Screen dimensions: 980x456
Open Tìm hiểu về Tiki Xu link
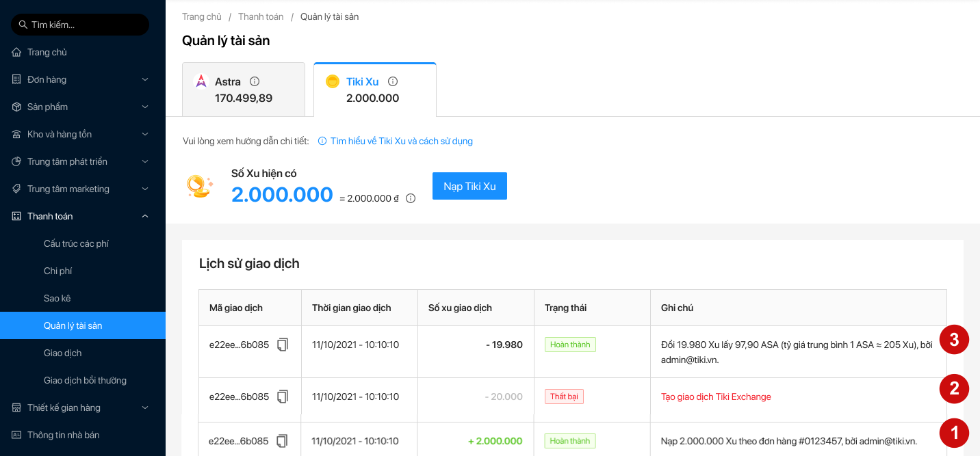coord(402,141)
